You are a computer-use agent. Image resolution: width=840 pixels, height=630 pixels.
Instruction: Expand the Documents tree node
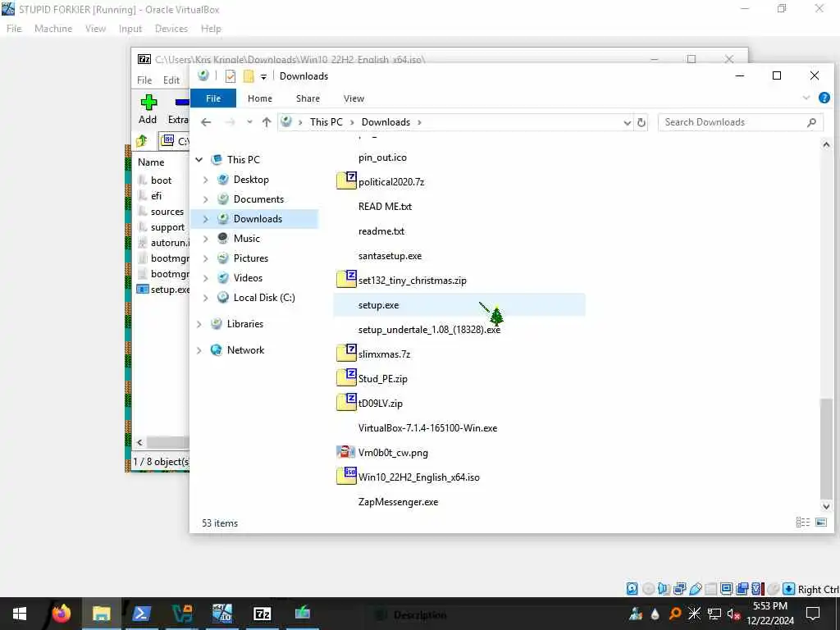(x=205, y=199)
